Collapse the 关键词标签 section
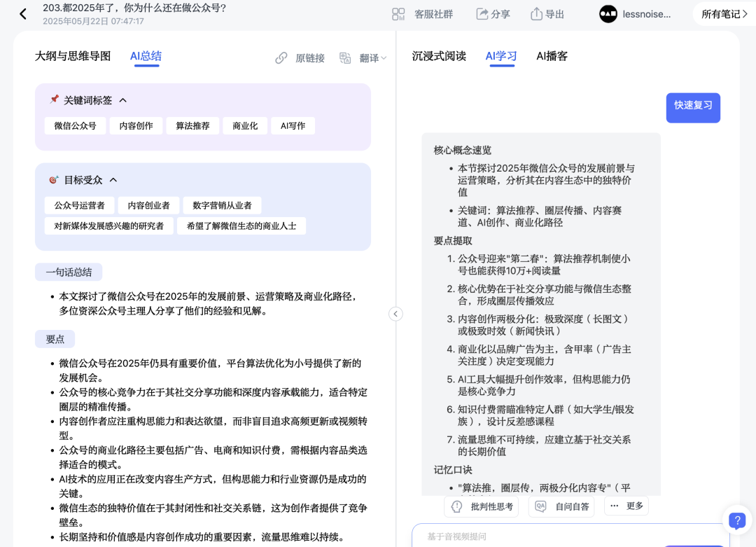The width and height of the screenshot is (756, 547). 123,100
